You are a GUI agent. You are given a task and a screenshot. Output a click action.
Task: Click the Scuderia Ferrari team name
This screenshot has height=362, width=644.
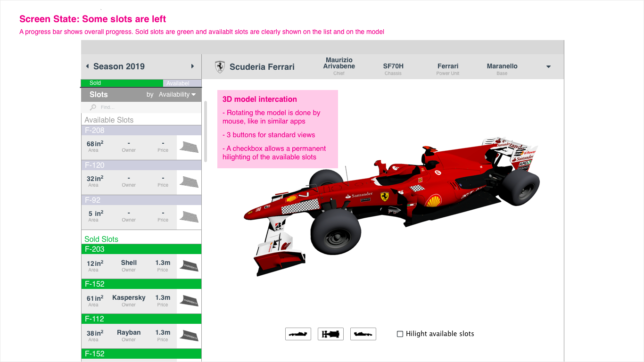[x=262, y=67]
